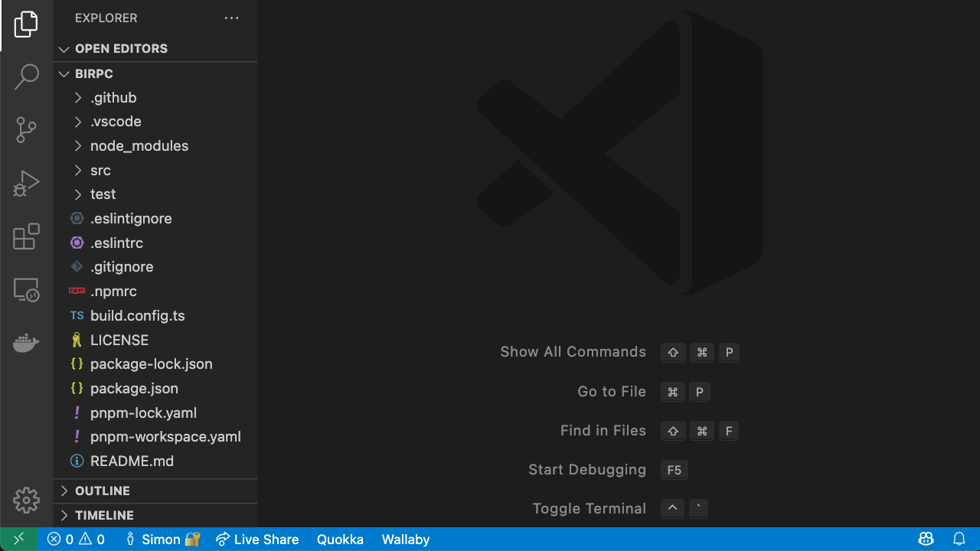The width and height of the screenshot is (980, 551).
Task: Click the Go to File label
Action: (x=612, y=392)
